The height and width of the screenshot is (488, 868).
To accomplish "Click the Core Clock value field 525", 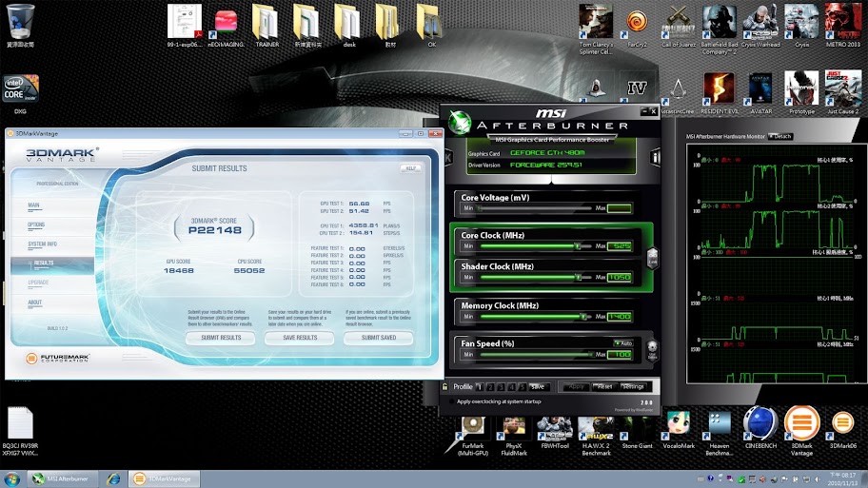I will (x=620, y=245).
